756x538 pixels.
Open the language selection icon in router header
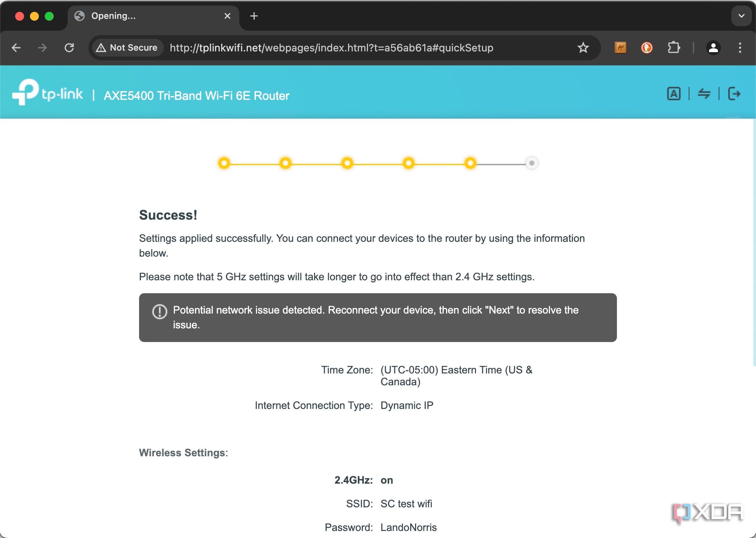674,93
